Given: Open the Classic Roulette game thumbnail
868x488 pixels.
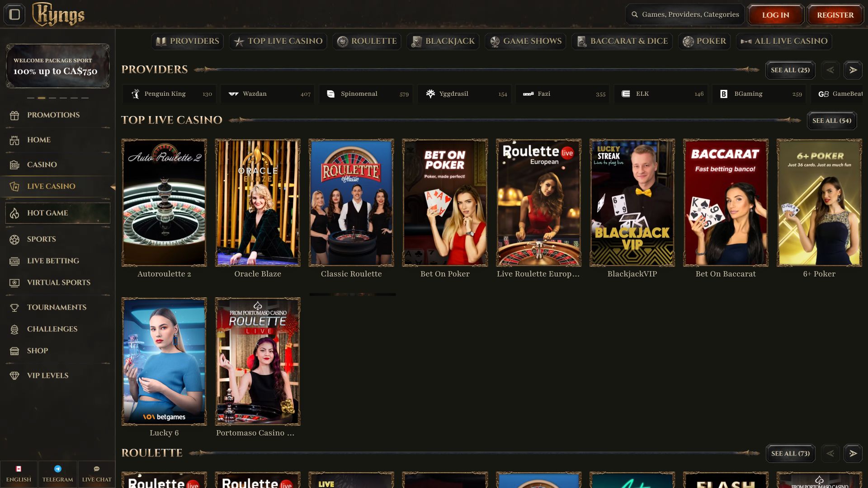Looking at the screenshot, I should click(x=351, y=202).
